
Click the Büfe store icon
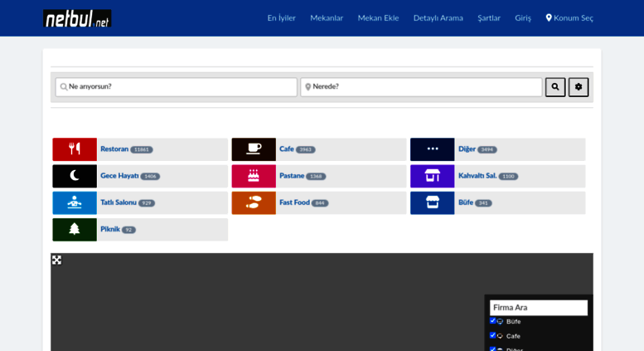click(433, 202)
